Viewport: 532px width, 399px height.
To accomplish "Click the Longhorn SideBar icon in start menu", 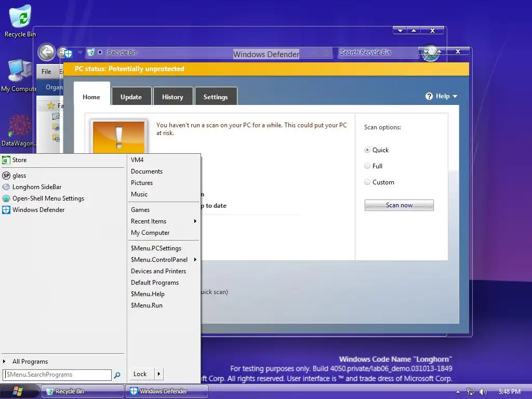I will coord(6,187).
